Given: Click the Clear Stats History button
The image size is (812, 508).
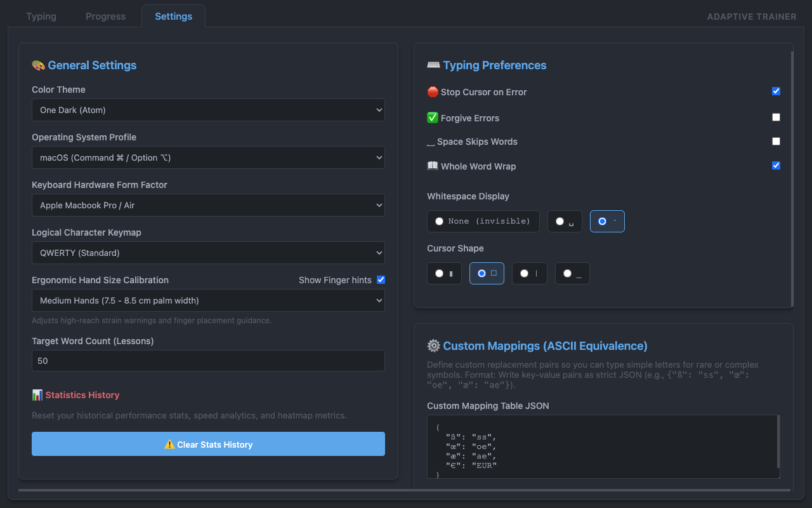Looking at the screenshot, I should tap(208, 444).
